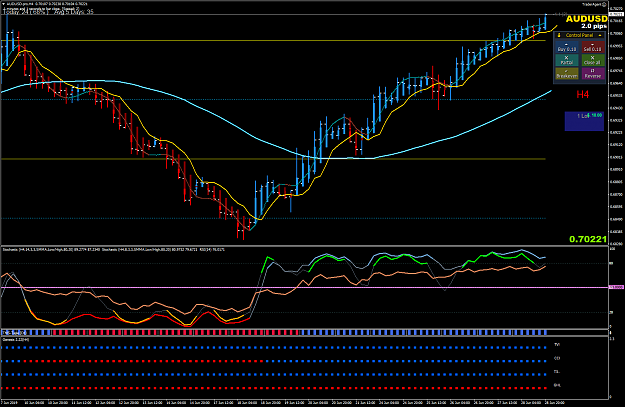Click the 2.0 pips spread label
This screenshot has height=407, width=625.
594,26
